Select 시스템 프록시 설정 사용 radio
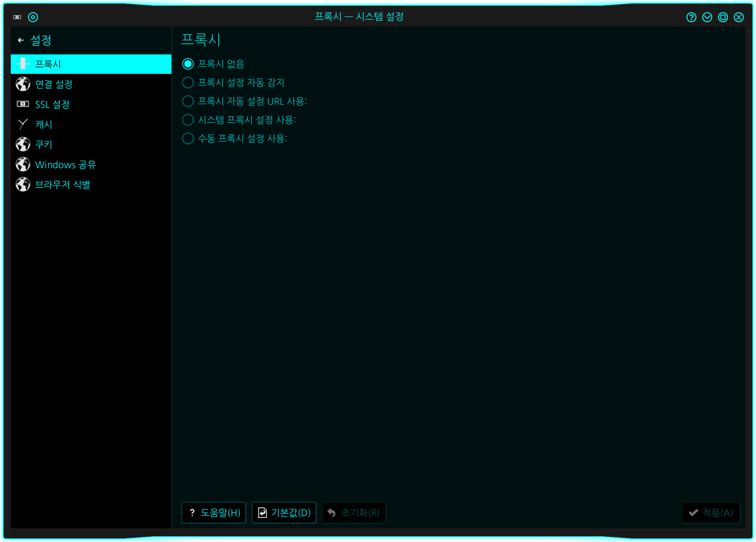The image size is (756, 542). click(188, 120)
